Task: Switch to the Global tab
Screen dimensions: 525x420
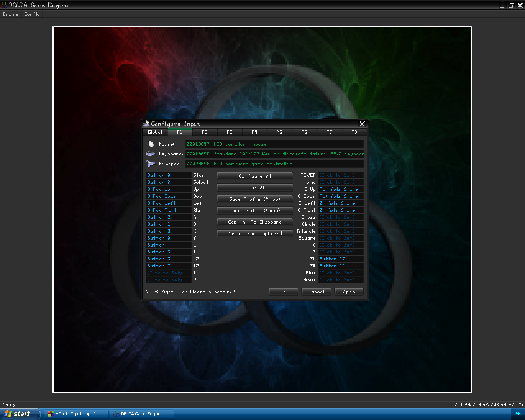Action: pyautogui.click(x=155, y=132)
